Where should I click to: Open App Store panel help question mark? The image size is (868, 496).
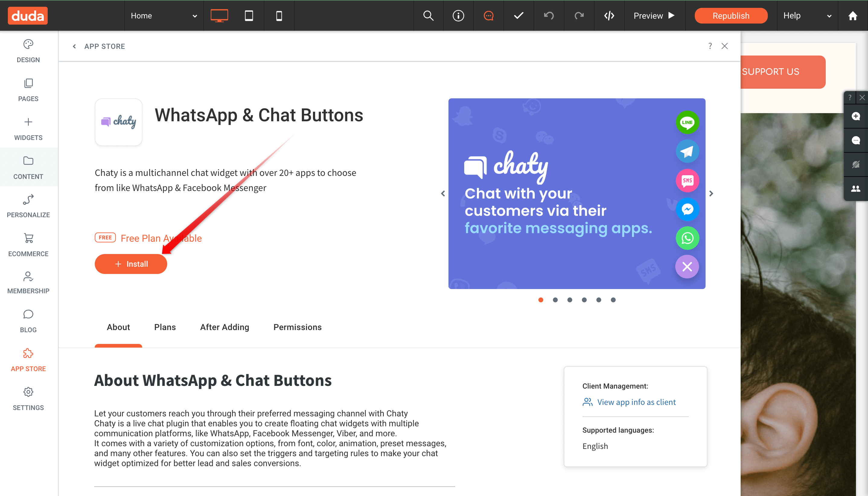(710, 46)
